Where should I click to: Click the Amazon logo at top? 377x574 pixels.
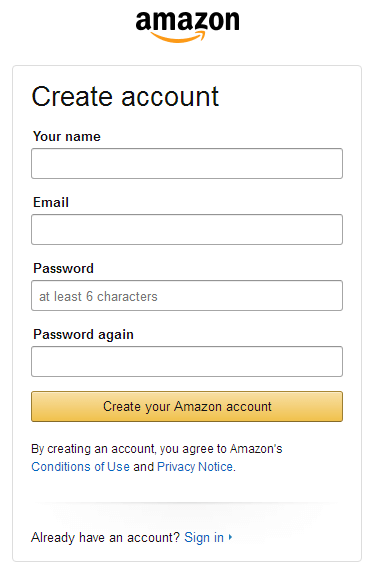(x=187, y=26)
